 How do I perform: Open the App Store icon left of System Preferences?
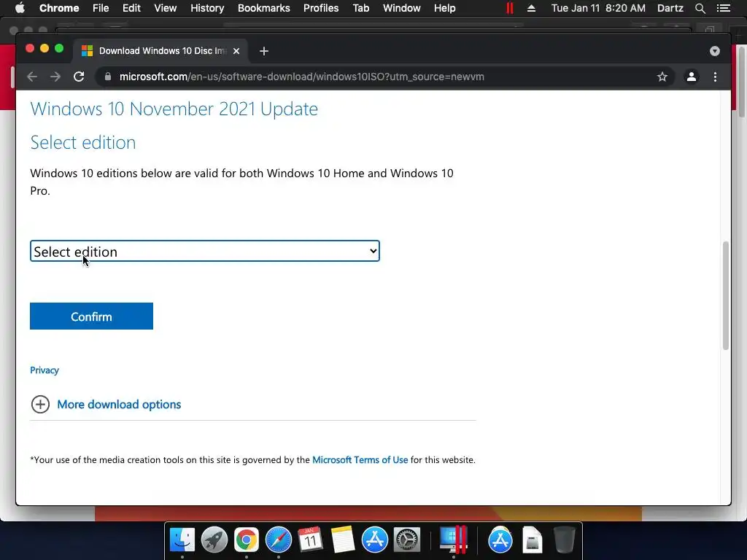pyautogui.click(x=374, y=540)
